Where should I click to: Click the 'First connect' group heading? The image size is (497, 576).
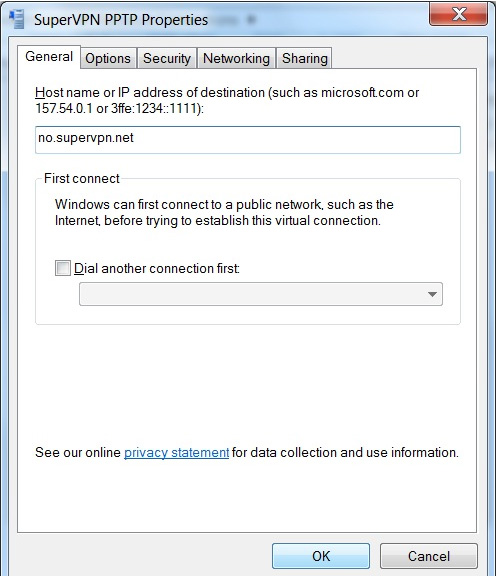pos(82,179)
